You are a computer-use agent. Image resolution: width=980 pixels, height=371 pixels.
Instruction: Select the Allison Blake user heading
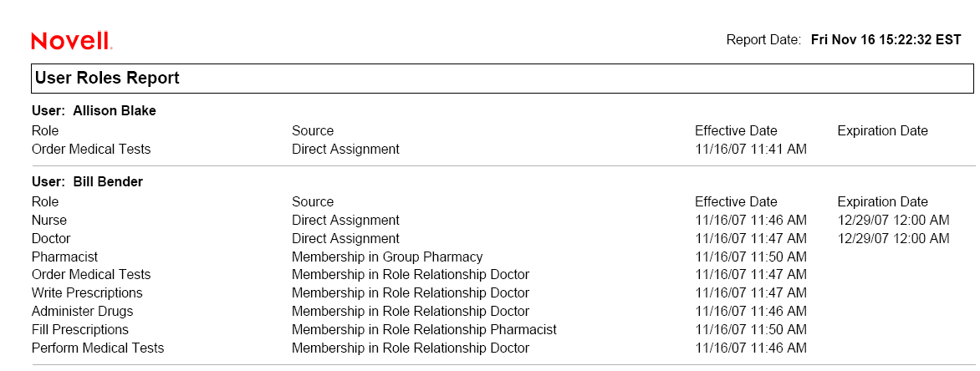(94, 110)
